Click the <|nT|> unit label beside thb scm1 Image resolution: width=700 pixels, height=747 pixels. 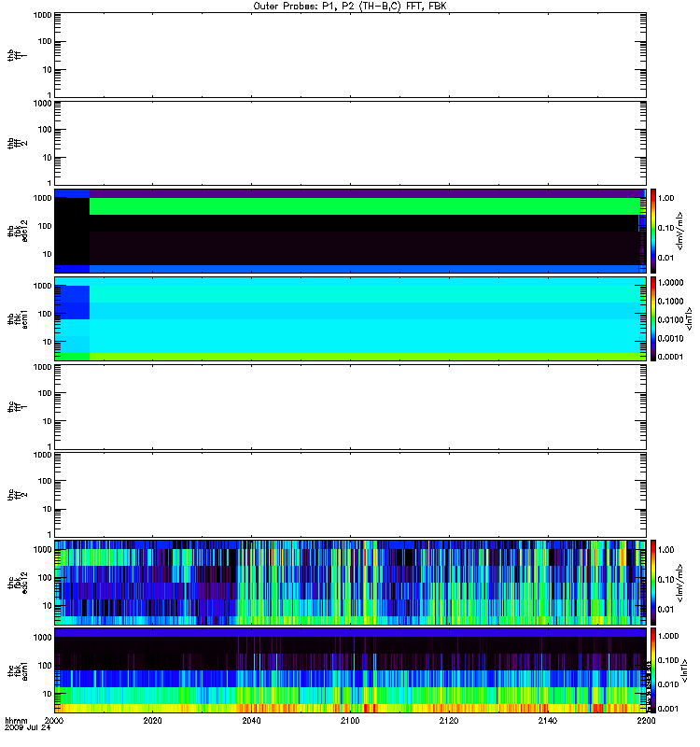coord(689,318)
